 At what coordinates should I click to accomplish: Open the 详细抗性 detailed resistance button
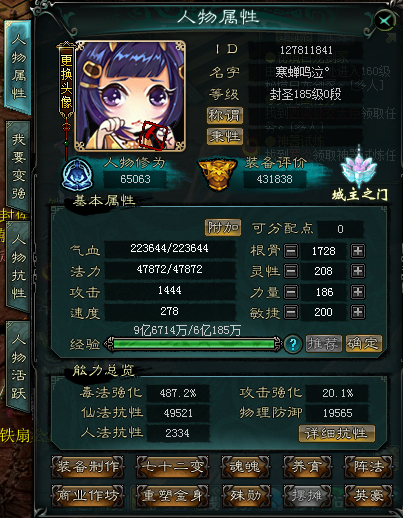[337, 434]
